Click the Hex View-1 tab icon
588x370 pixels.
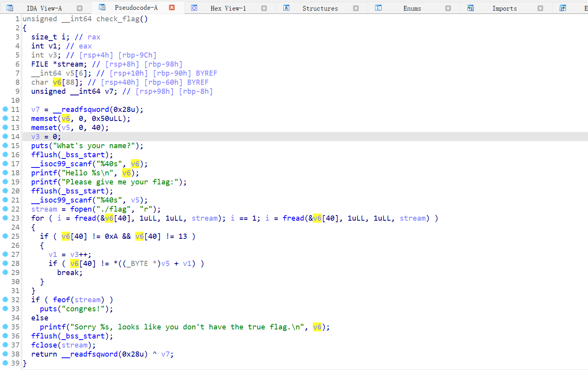194,8
